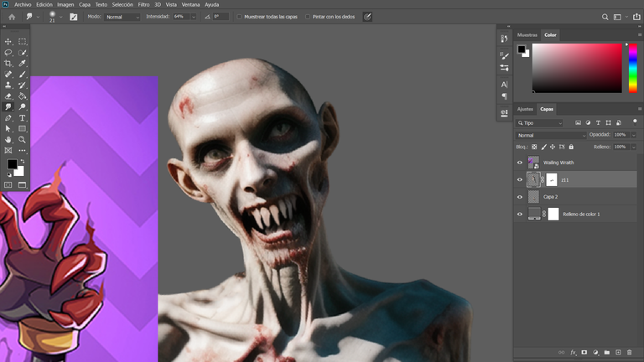Select the Path Selection tool
The image size is (644, 362).
(8, 128)
